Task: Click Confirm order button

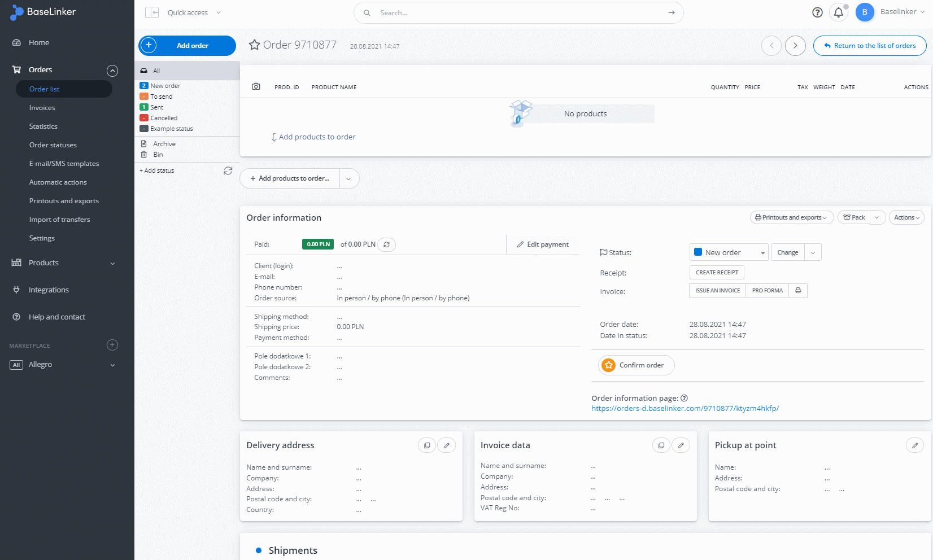Action: (636, 365)
